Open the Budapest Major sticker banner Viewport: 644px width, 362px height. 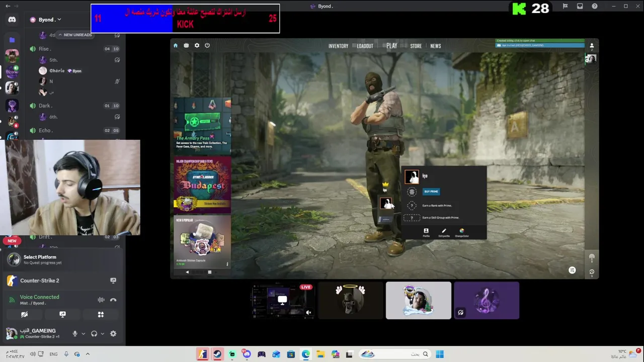pos(202,184)
